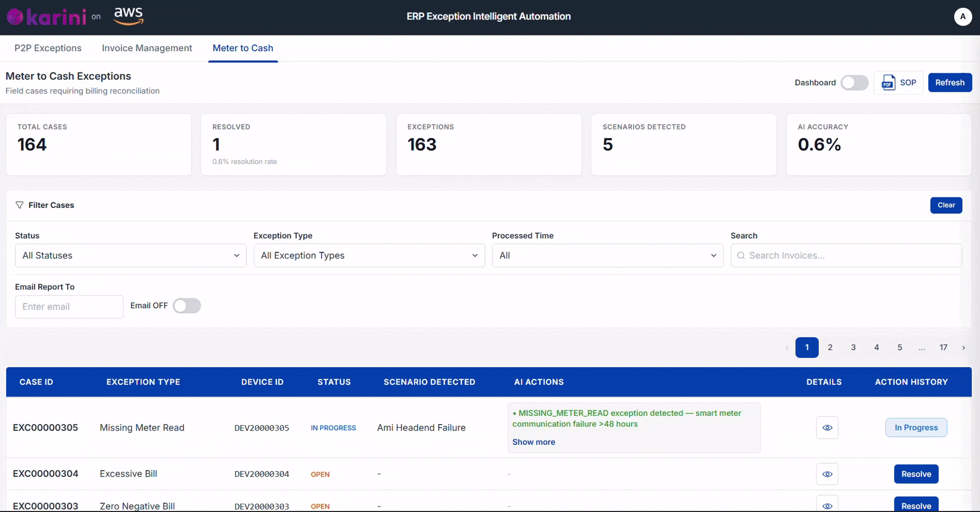980x512 pixels.
Task: Click OPEN status of EXC00000304
Action: click(x=320, y=474)
